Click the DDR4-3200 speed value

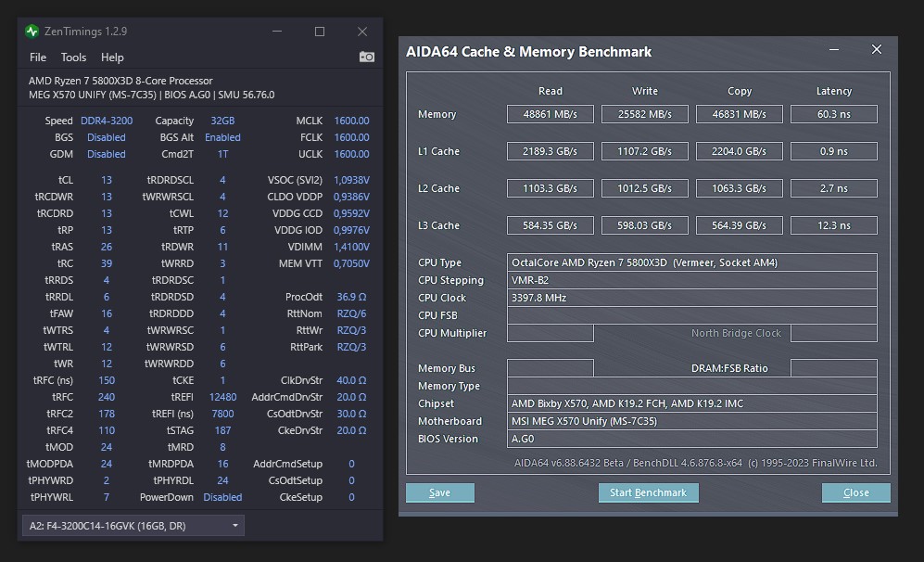(x=107, y=121)
